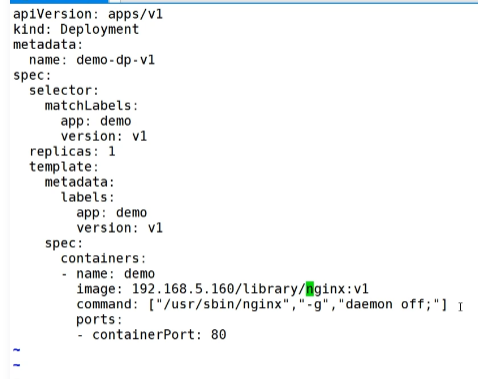This screenshot has height=379, width=478.
Task: Place cursor on kind: Deployment line
Action: coord(76,29)
